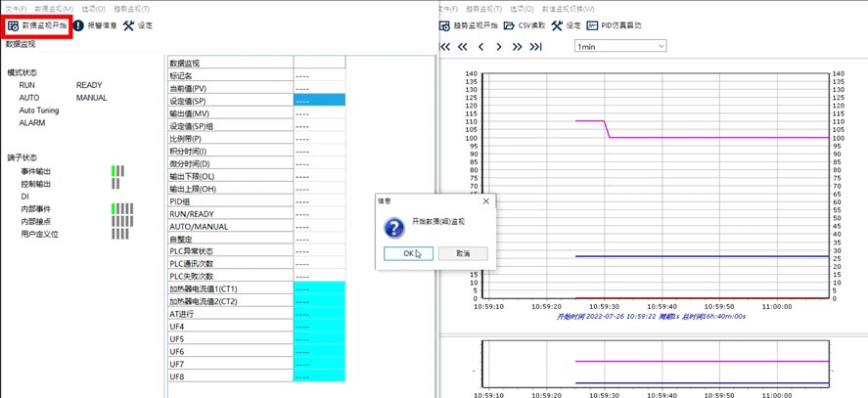Image resolution: width=868 pixels, height=398 pixels.
Task: Close the 信息 dialog with X
Action: [484, 200]
